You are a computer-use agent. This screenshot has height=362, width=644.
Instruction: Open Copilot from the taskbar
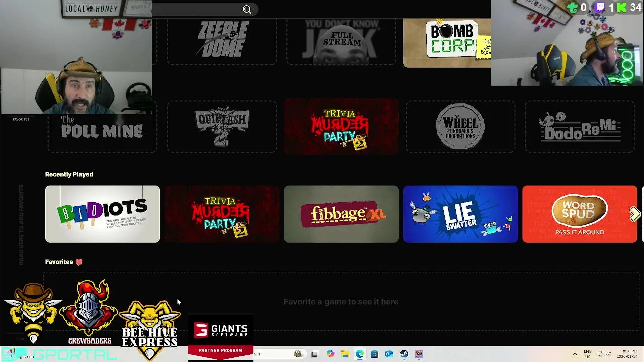(330, 354)
